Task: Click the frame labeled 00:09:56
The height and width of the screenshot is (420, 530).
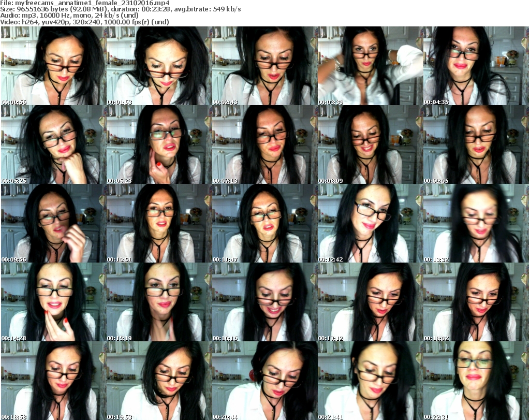Action: (x=53, y=223)
